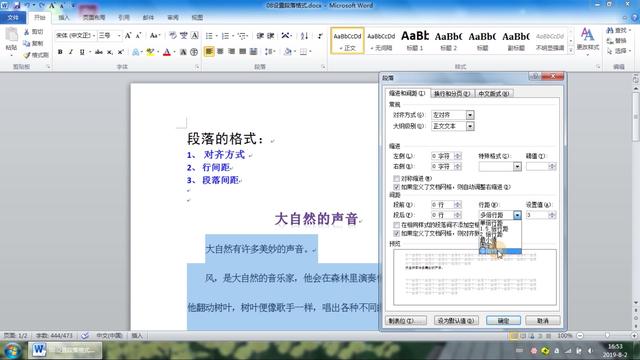Click the 取消 Cancel button
640x360 pixels.
[x=543, y=321]
